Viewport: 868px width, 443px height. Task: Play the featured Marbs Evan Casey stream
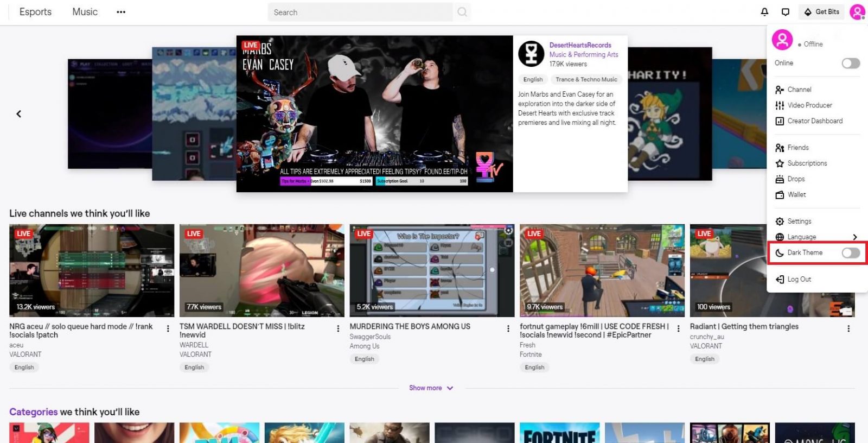click(x=374, y=114)
